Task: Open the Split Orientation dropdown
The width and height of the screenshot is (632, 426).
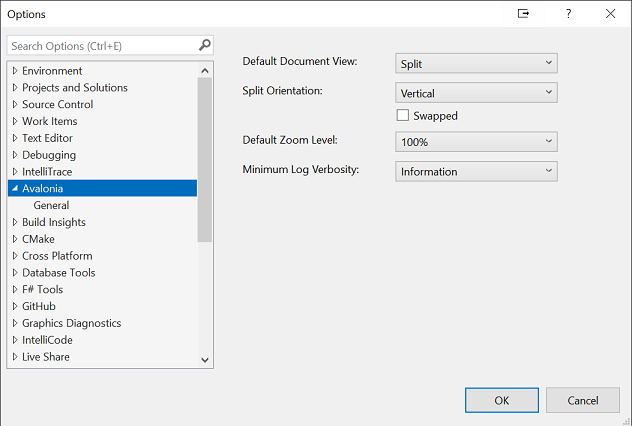Action: click(476, 92)
